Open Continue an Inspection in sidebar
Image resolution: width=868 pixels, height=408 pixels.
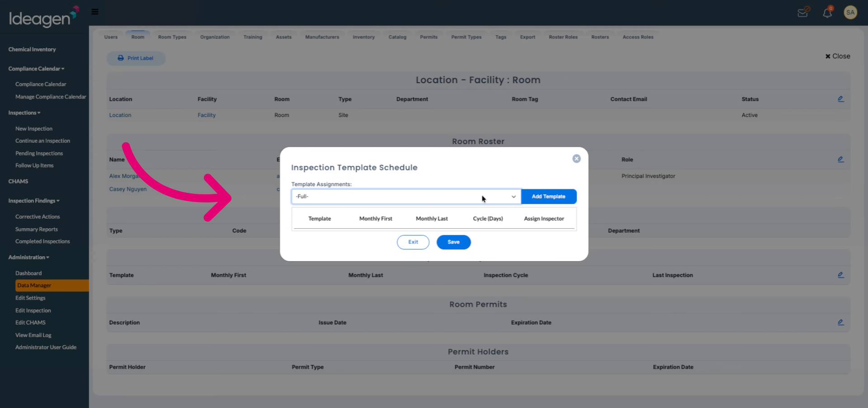pyautogui.click(x=42, y=141)
